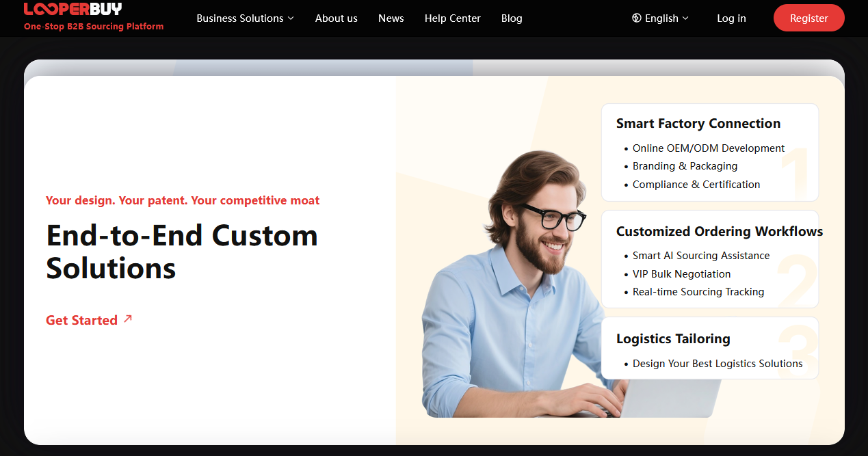Screen dimensions: 868x456
Task: Click the Log in link
Action: tap(731, 18)
